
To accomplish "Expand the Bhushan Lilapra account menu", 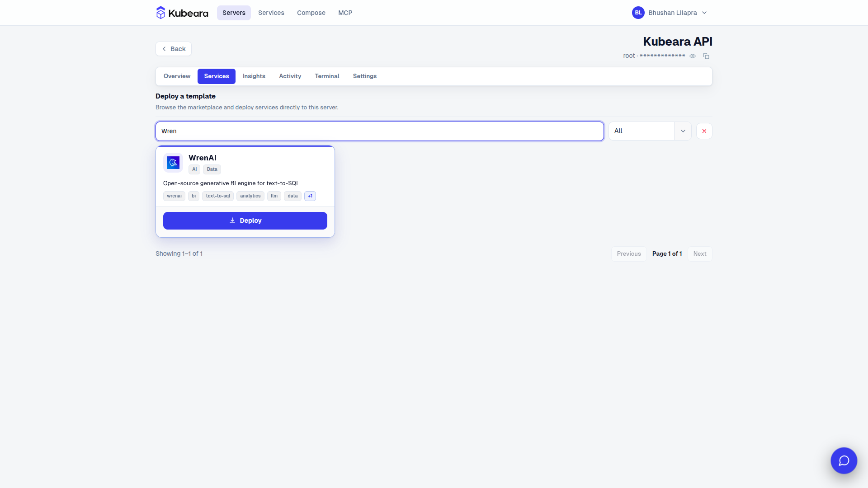I will point(670,13).
